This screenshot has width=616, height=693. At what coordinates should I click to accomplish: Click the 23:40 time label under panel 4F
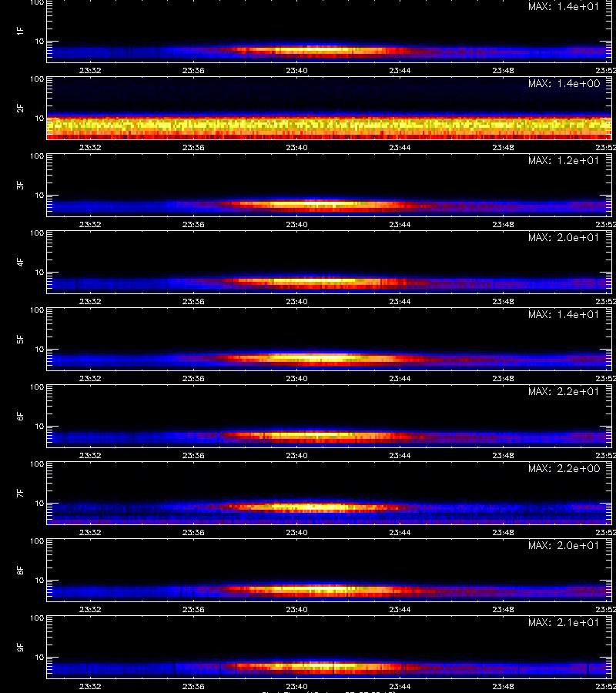point(296,301)
